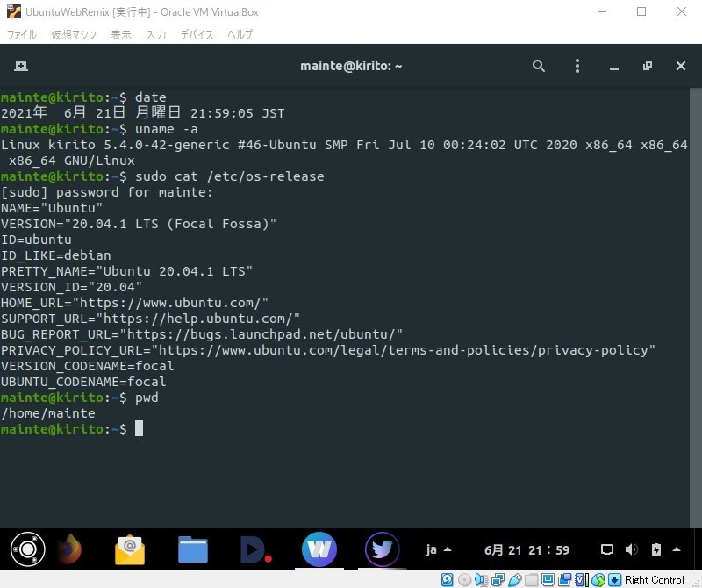Click the PRIVACY_POLICY_URL line
702x588 pixels.
pos(327,350)
